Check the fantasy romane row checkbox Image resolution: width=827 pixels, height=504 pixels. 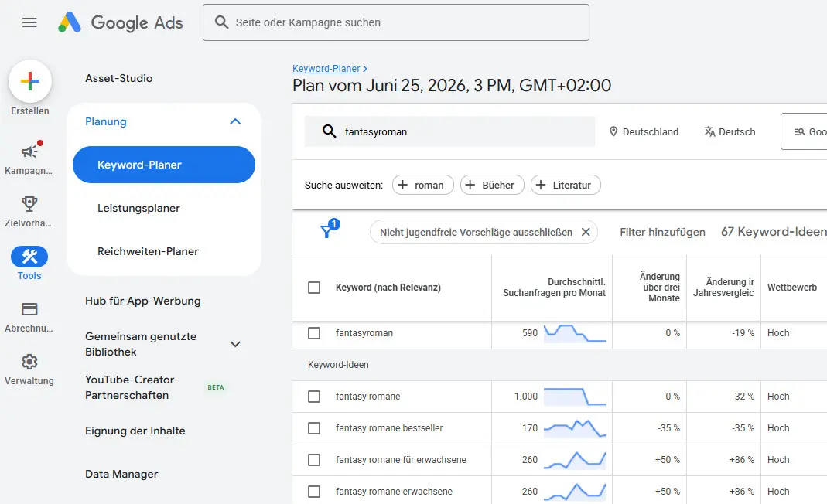(x=314, y=397)
